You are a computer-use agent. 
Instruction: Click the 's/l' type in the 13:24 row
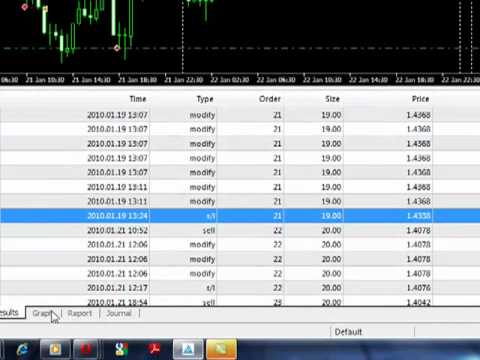(x=211, y=216)
